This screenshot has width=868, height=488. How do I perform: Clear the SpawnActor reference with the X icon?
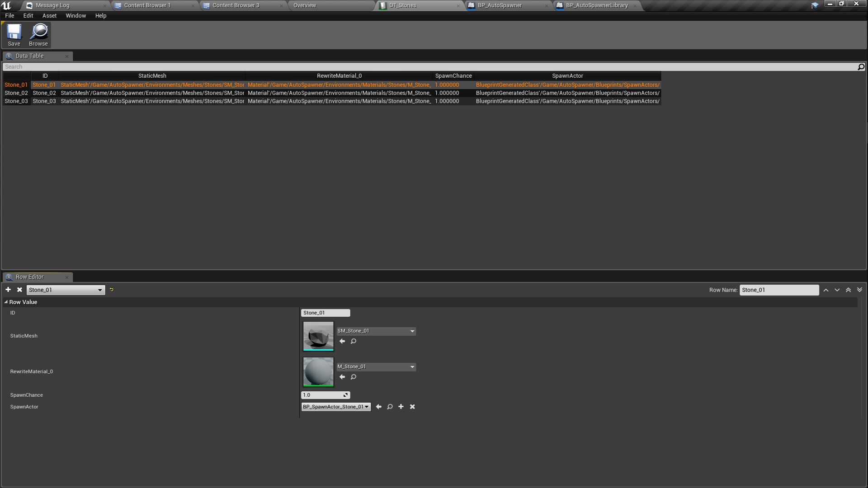click(x=412, y=407)
